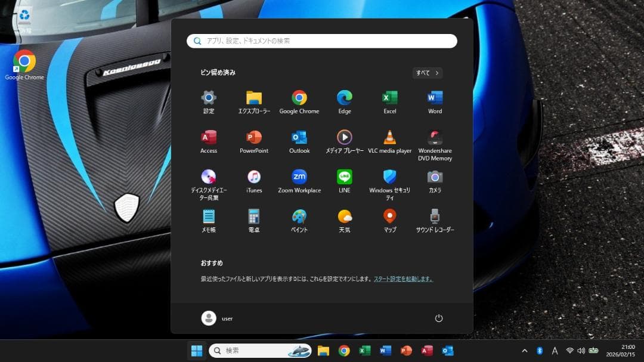Screen dimensions: 644x362
Task: Click the volume speaker tray icon
Action: 581,351
